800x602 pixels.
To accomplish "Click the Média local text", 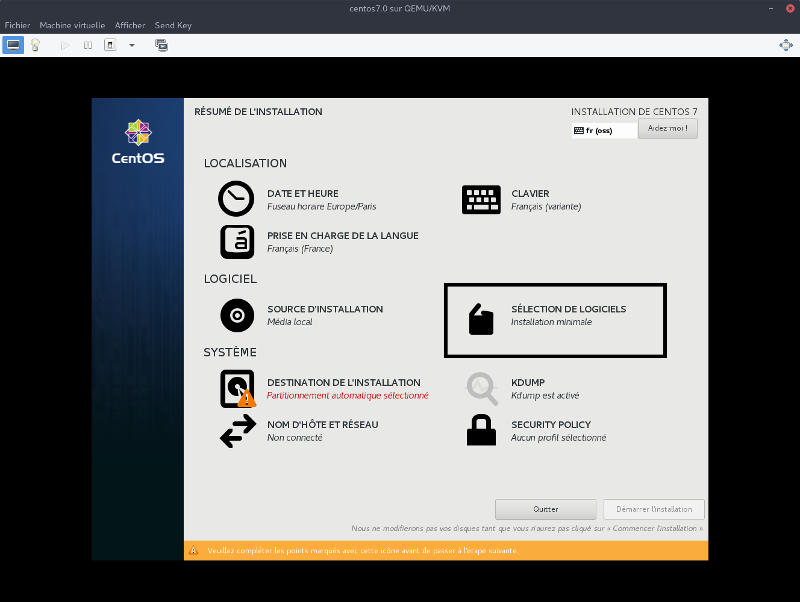I will [x=290, y=322].
